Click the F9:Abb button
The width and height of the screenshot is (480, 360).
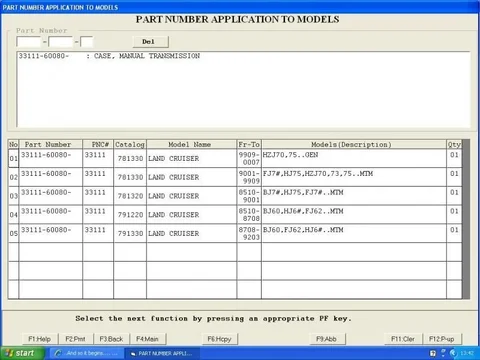(326, 339)
